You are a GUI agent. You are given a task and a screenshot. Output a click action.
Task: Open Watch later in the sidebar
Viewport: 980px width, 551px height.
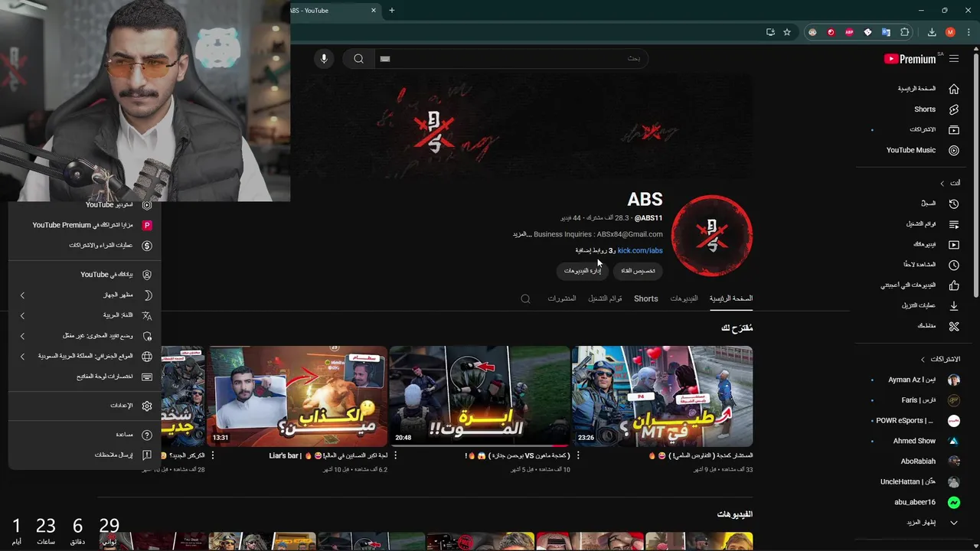coord(932,265)
